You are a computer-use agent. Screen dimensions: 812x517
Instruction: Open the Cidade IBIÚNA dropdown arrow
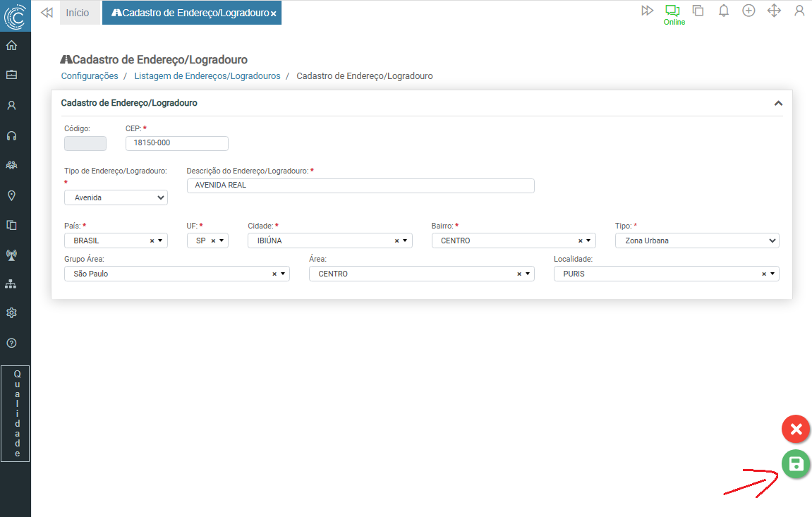point(405,241)
